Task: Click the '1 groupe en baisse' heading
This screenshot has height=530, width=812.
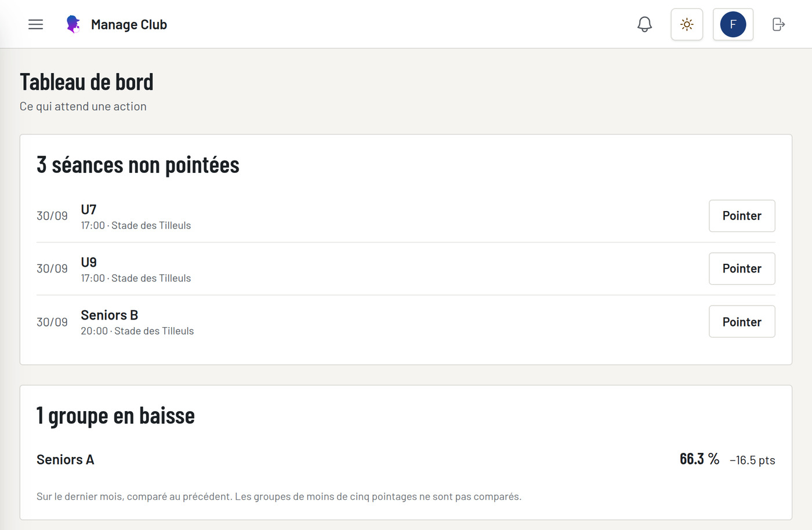Action: [115, 415]
